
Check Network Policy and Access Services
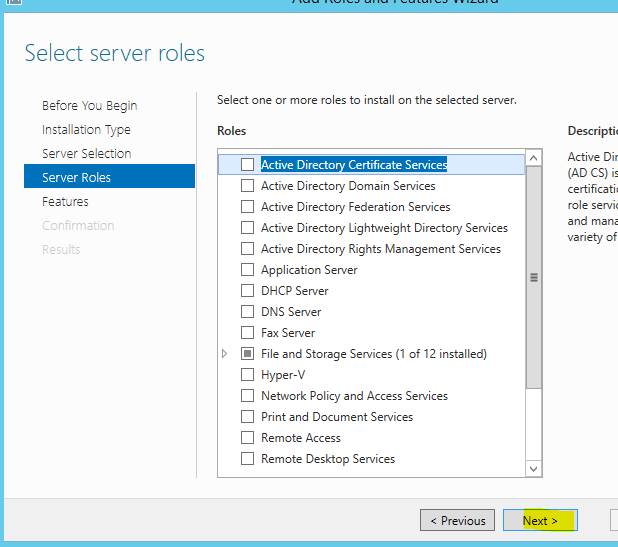[247, 395]
